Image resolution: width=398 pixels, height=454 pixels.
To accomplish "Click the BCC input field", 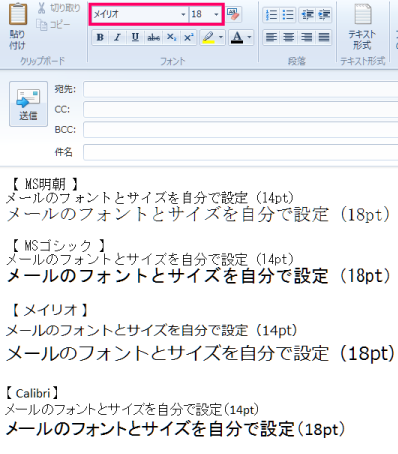I will (240, 130).
